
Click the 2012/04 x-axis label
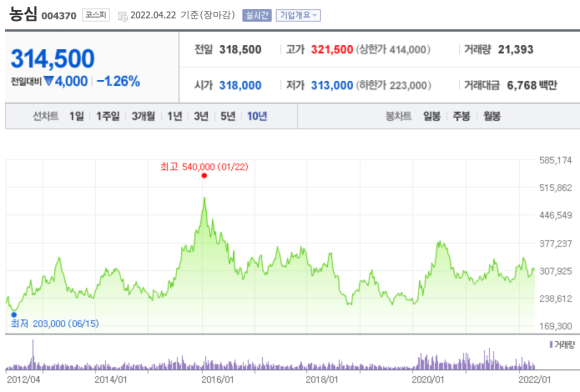tap(23, 380)
